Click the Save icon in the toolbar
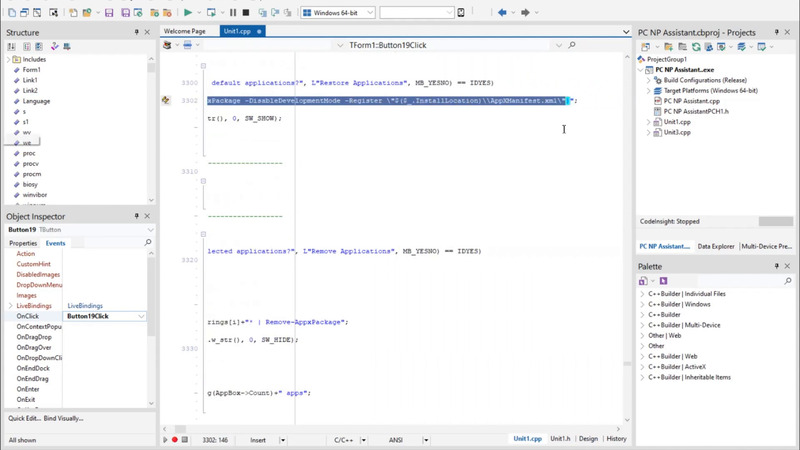The width and height of the screenshot is (800, 450). point(109,13)
